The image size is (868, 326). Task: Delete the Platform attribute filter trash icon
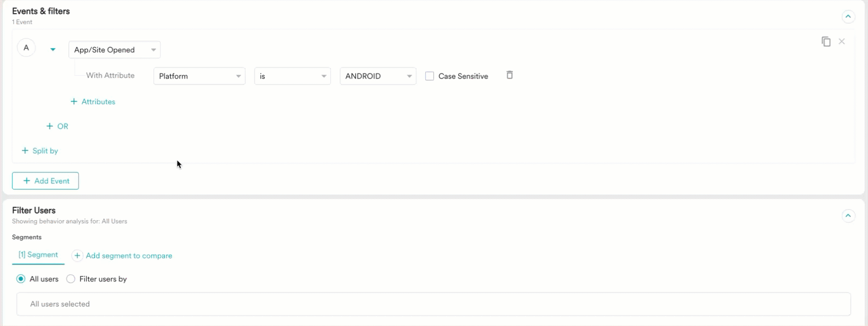[510, 75]
